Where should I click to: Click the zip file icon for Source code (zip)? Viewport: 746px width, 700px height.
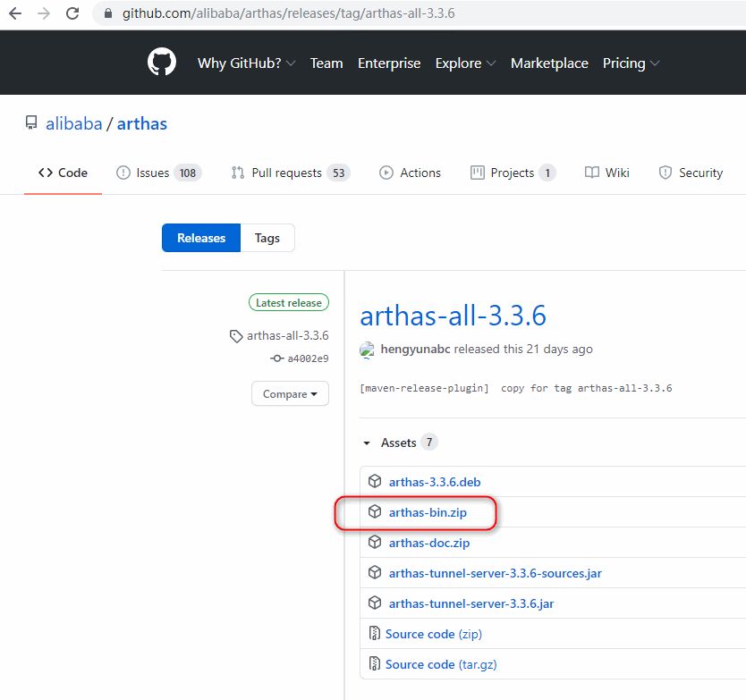click(375, 634)
